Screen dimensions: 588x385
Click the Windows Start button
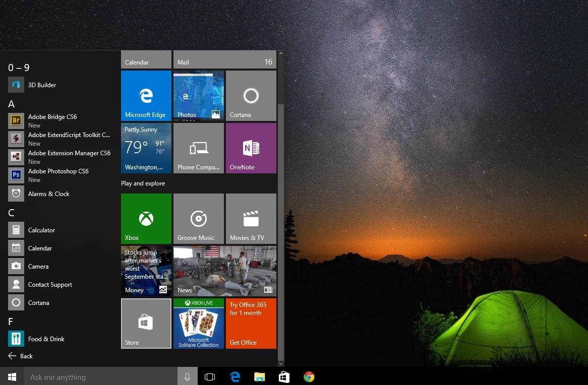click(12, 376)
